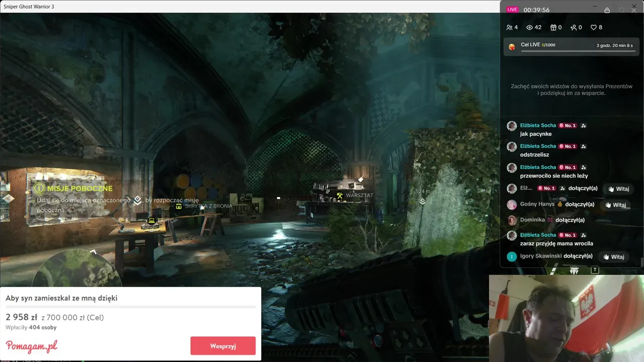
Task: Click the chat scrollbar at panel edge
Action: [641, 261]
